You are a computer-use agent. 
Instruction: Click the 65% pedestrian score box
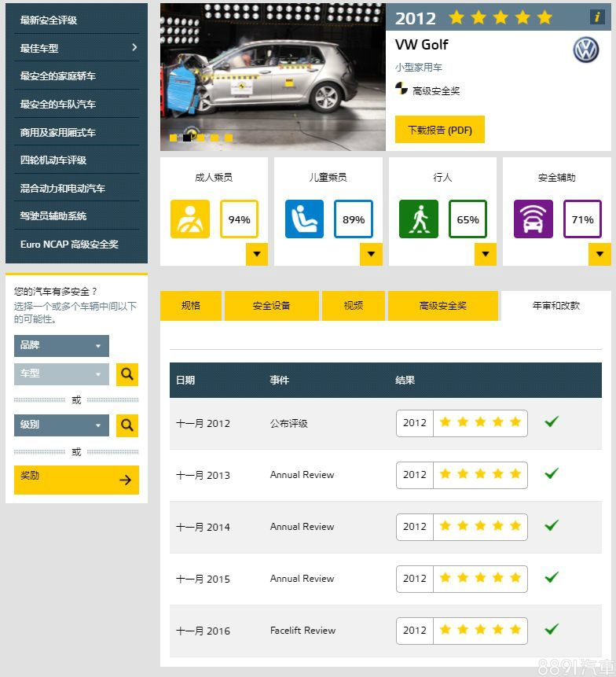468,219
